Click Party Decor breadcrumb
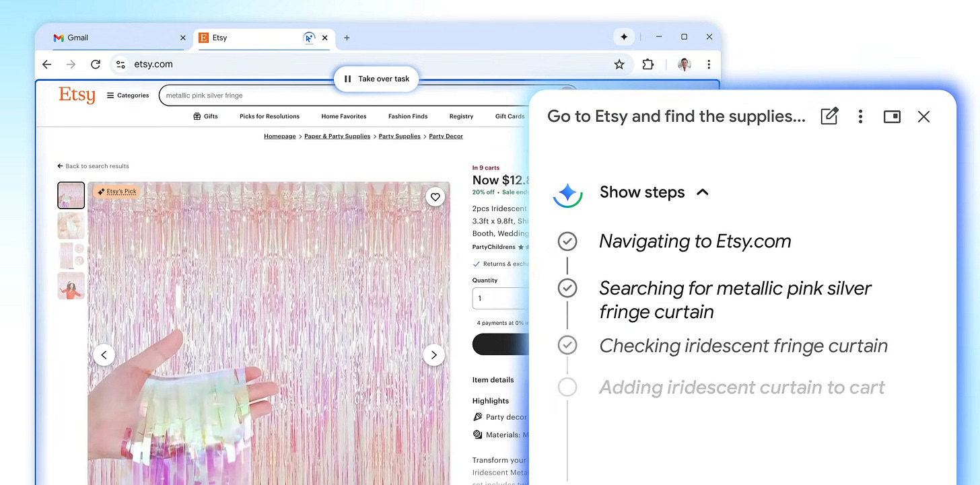The image size is (980, 485). coord(446,137)
